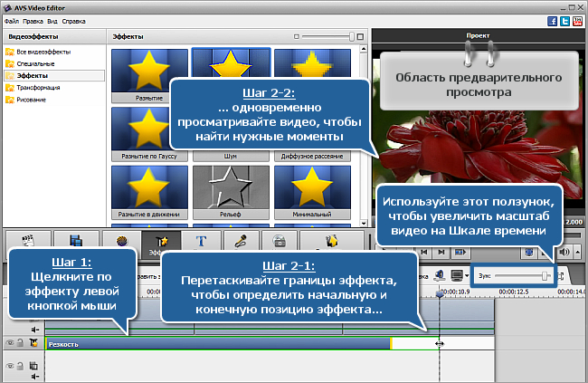
Task: Open the Transitions toolbar button
Action: coord(122,240)
